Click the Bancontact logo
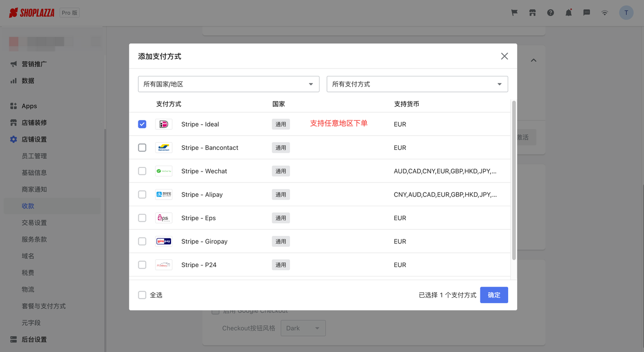This screenshot has width=644, height=352. [164, 147]
